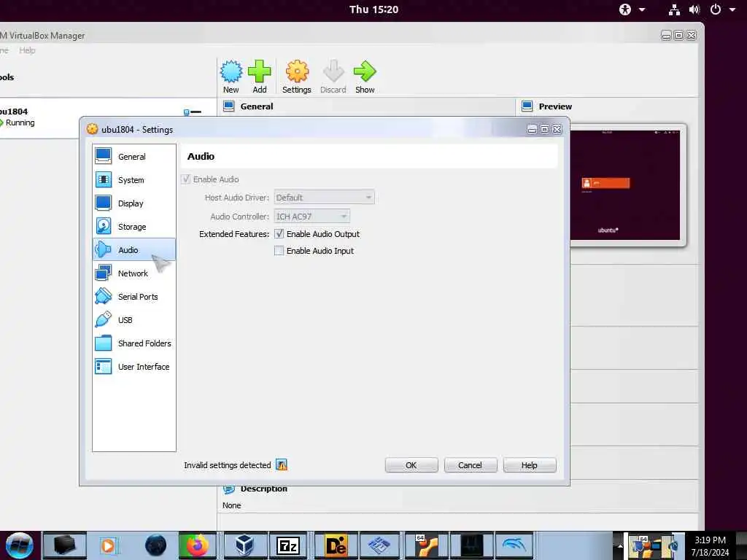Open the media player taskbar icon
Screen dimensions: 747x560
click(x=109, y=545)
